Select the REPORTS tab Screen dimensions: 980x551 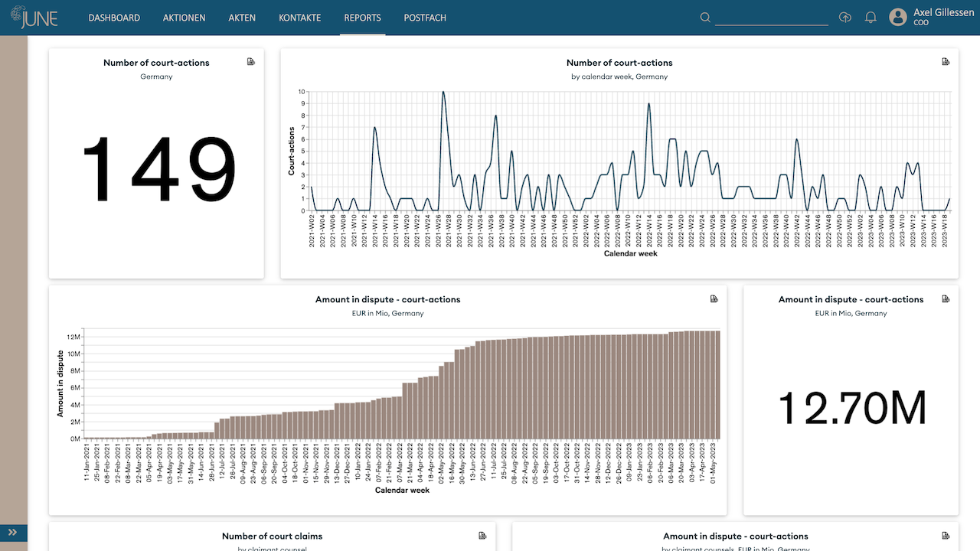pos(363,18)
